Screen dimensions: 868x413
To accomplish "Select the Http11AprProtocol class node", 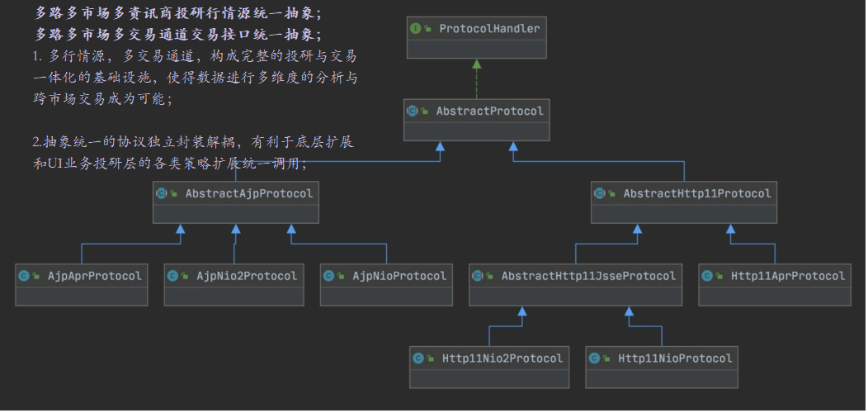I will [x=775, y=285].
